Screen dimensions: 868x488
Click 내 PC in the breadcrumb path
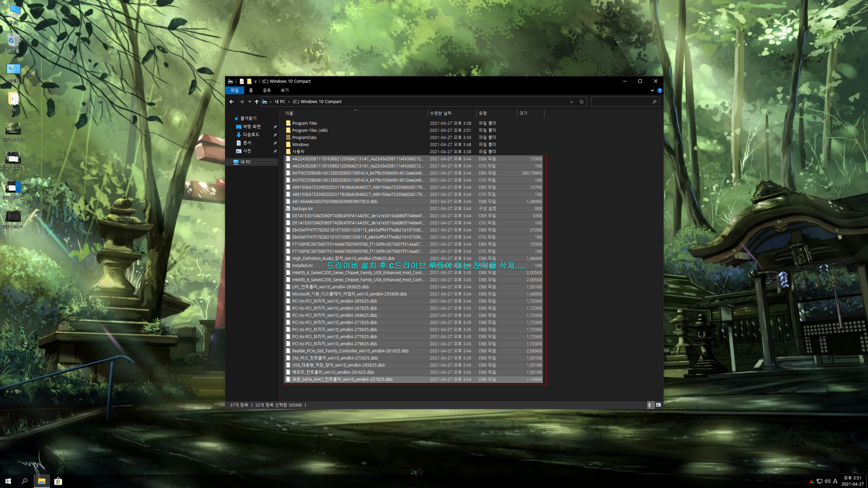280,102
